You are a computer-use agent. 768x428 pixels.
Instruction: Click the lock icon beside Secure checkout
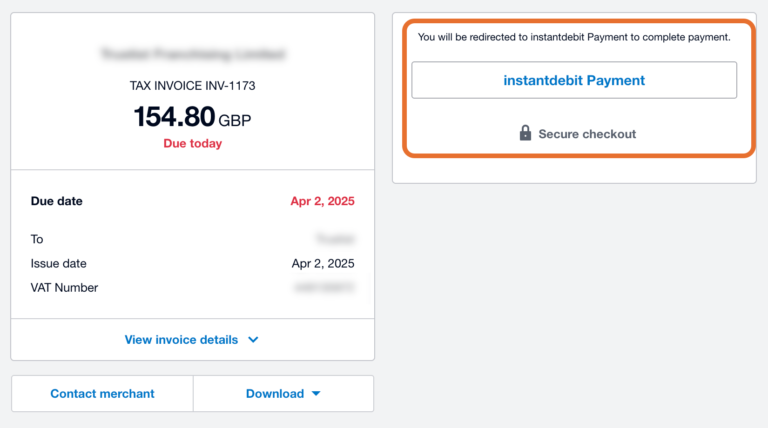[x=525, y=133]
